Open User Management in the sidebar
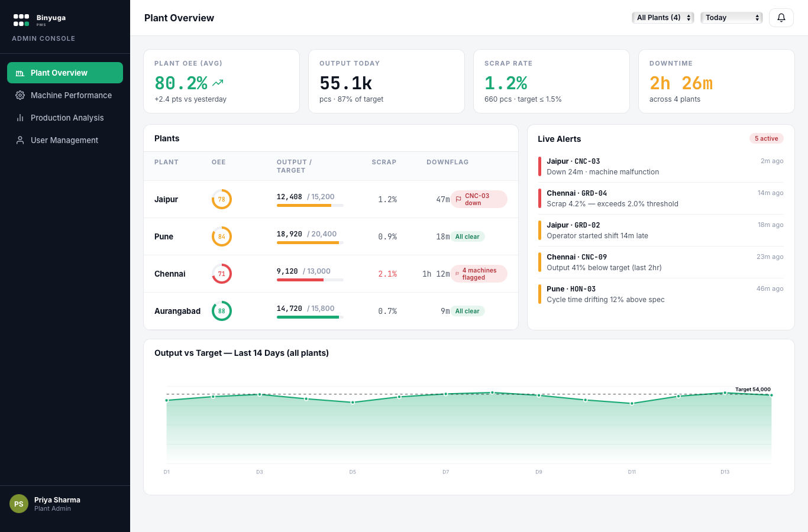808x532 pixels. pyautogui.click(x=65, y=140)
